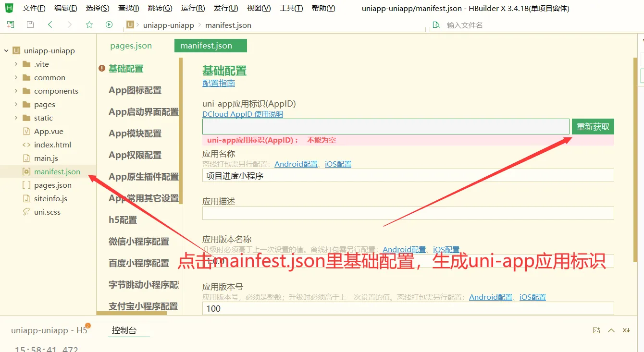Open the 选择(S) menu

(x=98, y=8)
